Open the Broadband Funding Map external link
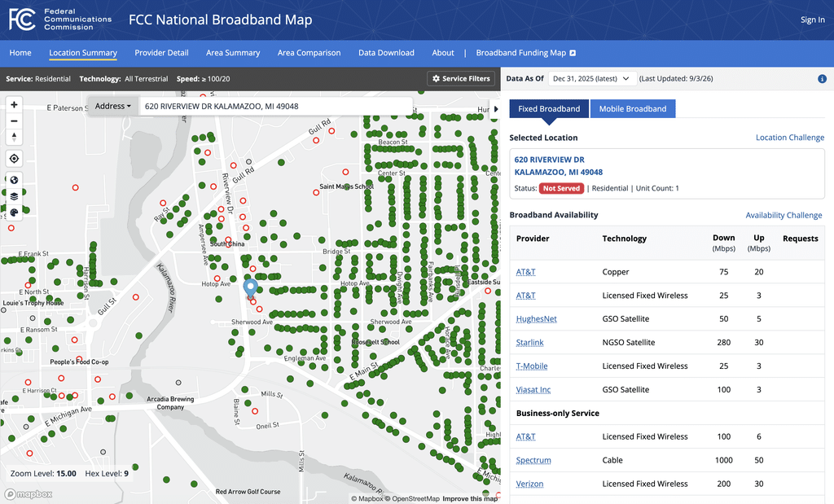834x504 pixels. 526,53
